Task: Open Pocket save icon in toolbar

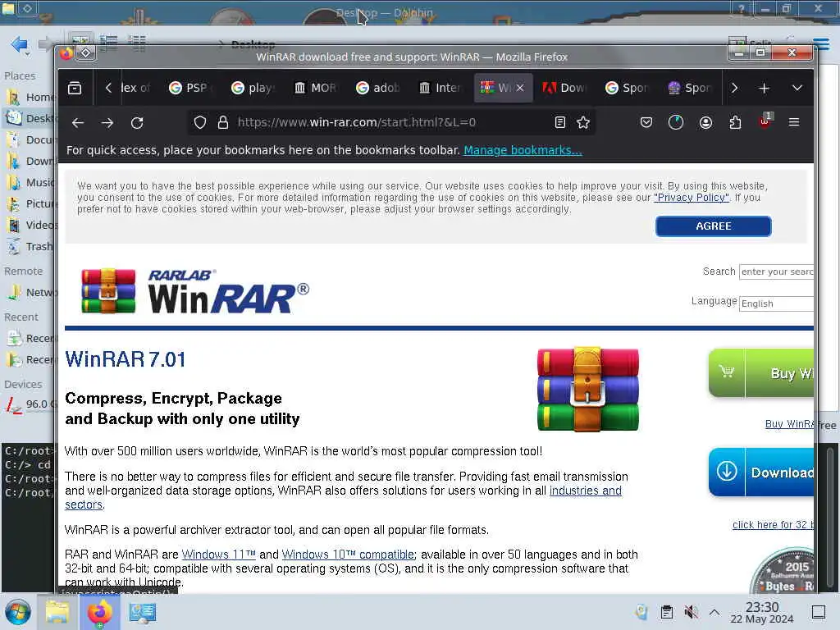Action: [x=646, y=123]
